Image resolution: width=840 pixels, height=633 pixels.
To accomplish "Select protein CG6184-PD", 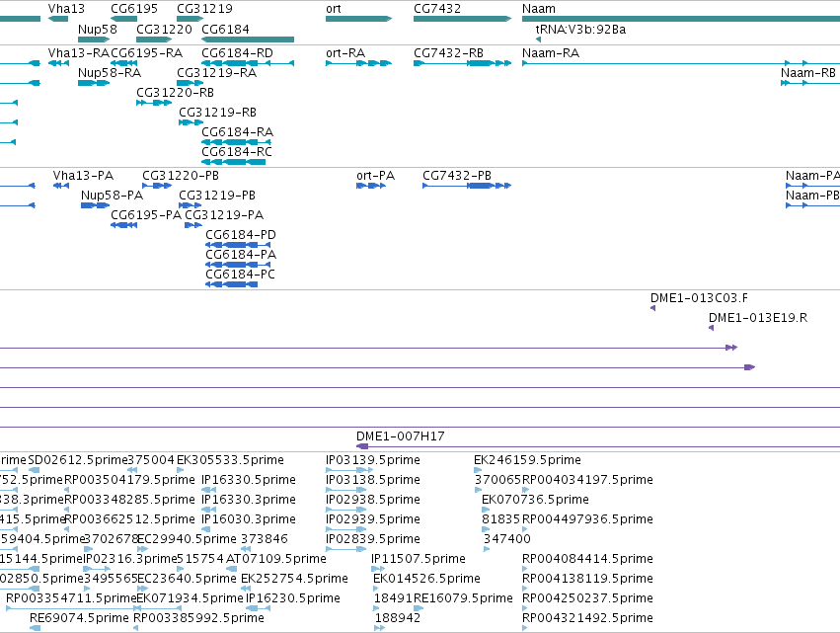I will (238, 245).
